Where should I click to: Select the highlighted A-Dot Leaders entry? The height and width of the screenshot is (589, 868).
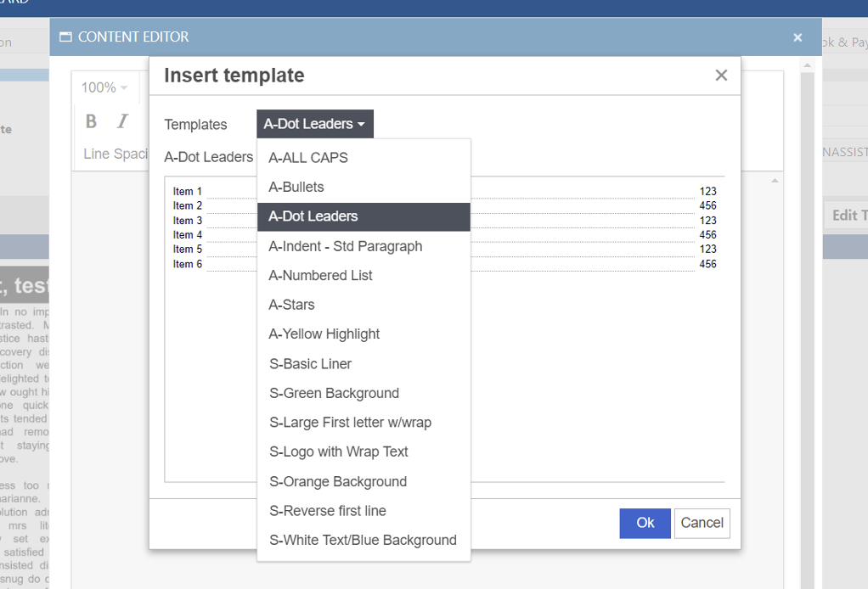tap(313, 216)
